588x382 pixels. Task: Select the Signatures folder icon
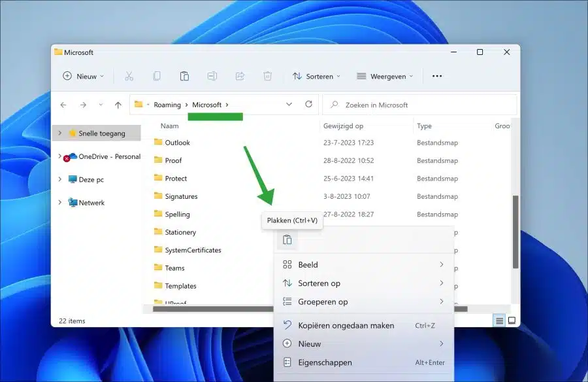tap(158, 196)
